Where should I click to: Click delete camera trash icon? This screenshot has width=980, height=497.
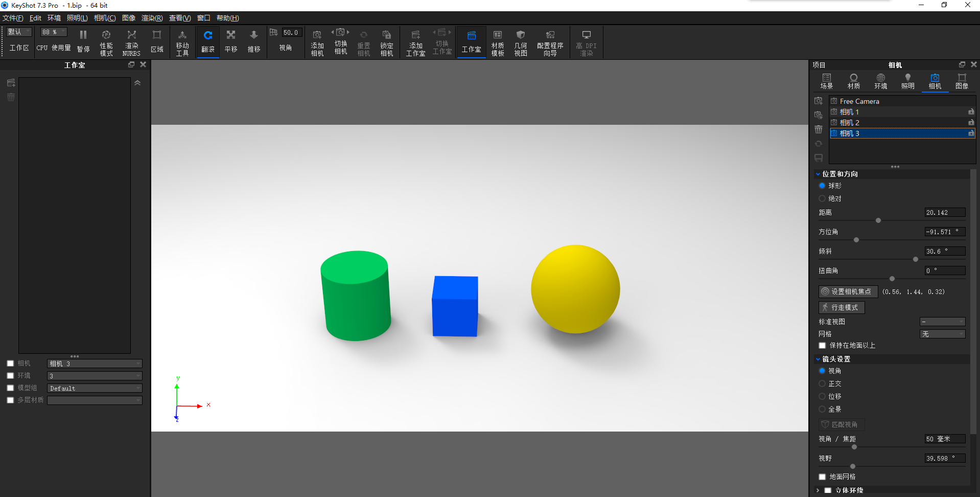(x=819, y=129)
